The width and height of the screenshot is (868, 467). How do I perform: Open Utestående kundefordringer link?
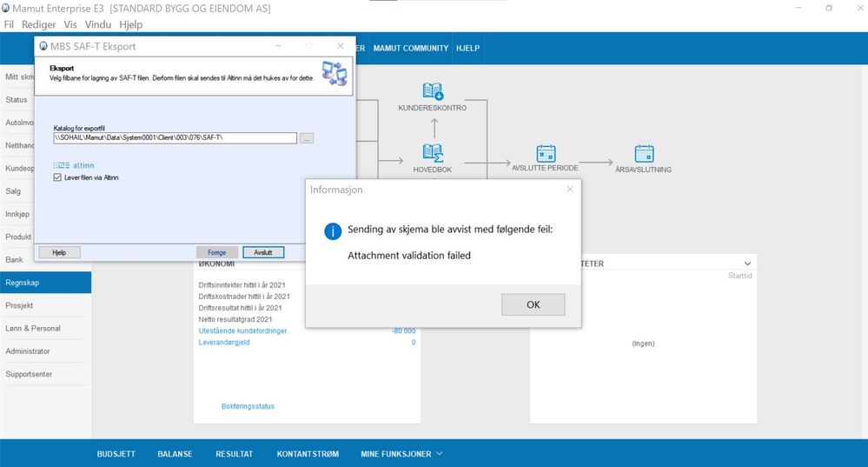[x=242, y=330]
